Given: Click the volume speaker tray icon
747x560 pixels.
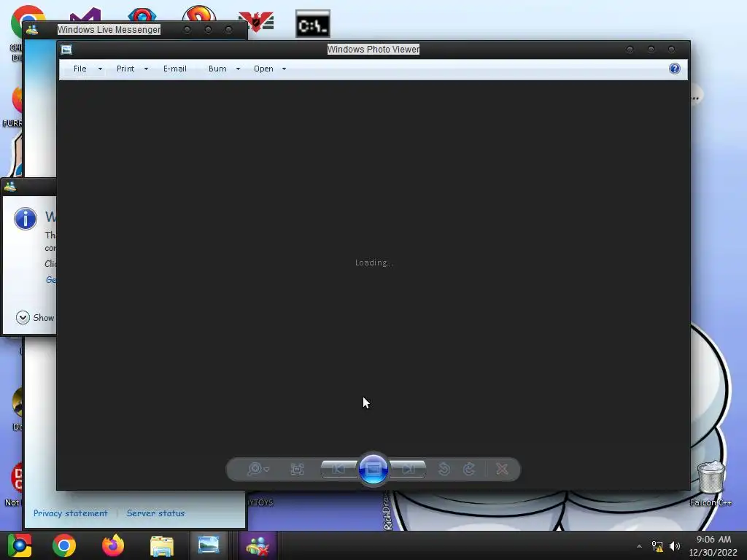Looking at the screenshot, I should click(675, 546).
